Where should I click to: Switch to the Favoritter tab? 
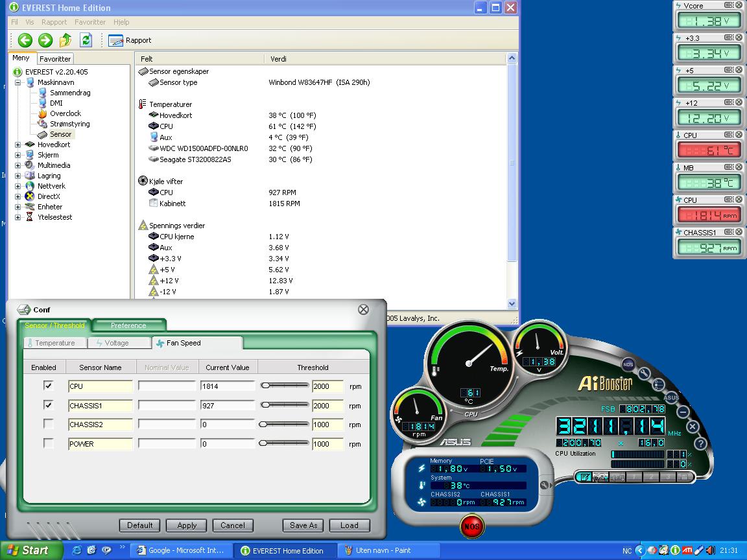click(x=54, y=59)
